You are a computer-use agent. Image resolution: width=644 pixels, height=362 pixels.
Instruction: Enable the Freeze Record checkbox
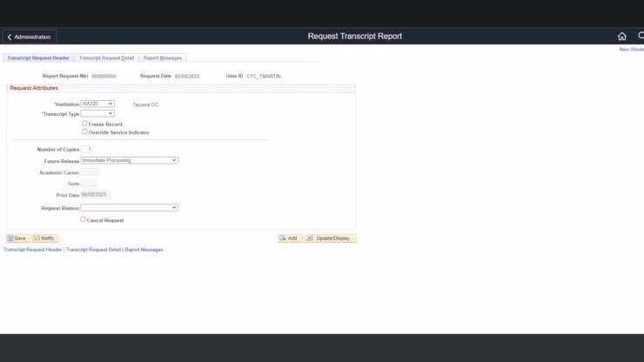(84, 124)
